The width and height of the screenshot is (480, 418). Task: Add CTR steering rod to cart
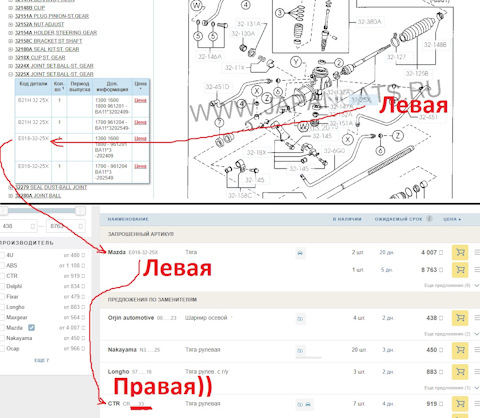(x=460, y=404)
